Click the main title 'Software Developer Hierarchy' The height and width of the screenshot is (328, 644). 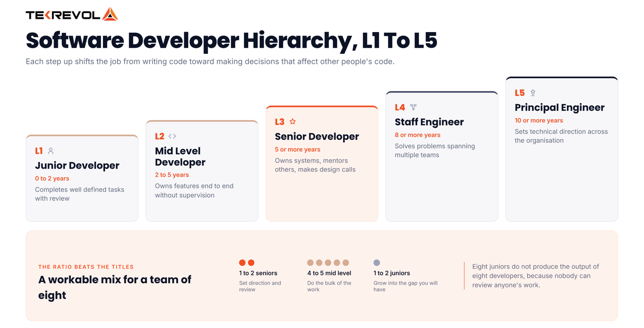tap(232, 40)
